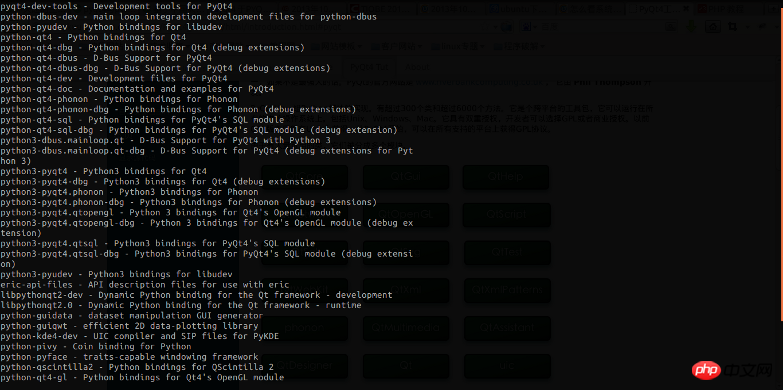This screenshot has height=390, width=783.
Task: Switch to the ubuntu browser tab
Action: click(520, 9)
